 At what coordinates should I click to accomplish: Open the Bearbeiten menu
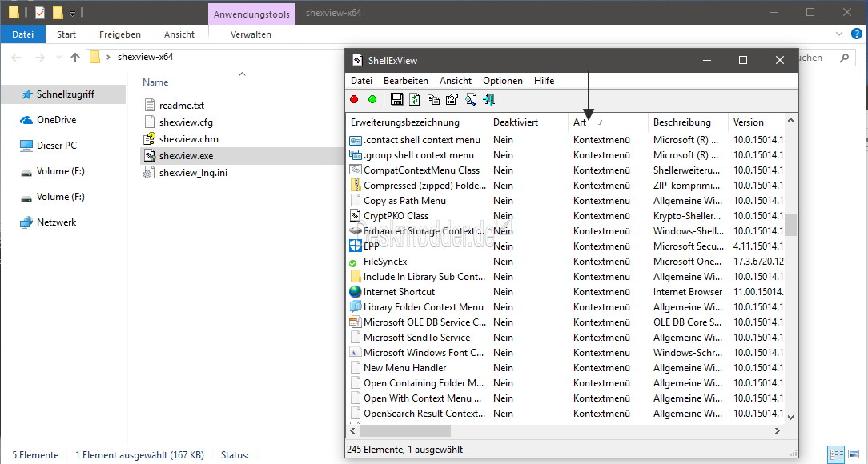tap(405, 81)
